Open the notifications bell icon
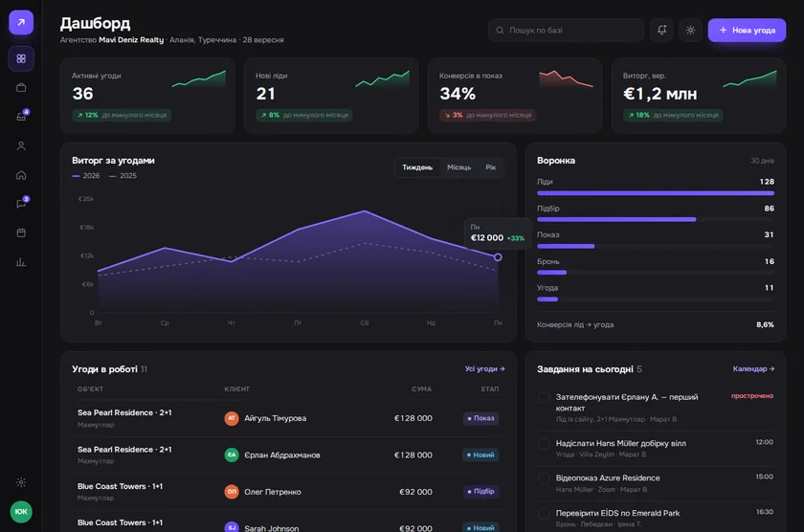This screenshot has height=532, width=804. click(x=661, y=31)
